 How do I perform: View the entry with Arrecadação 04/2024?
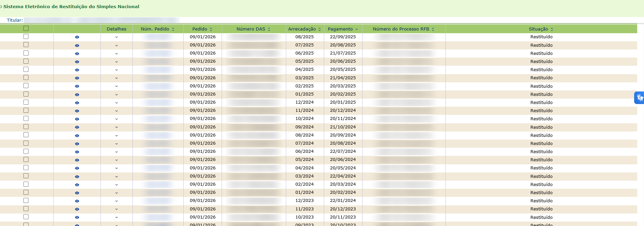coord(77,168)
